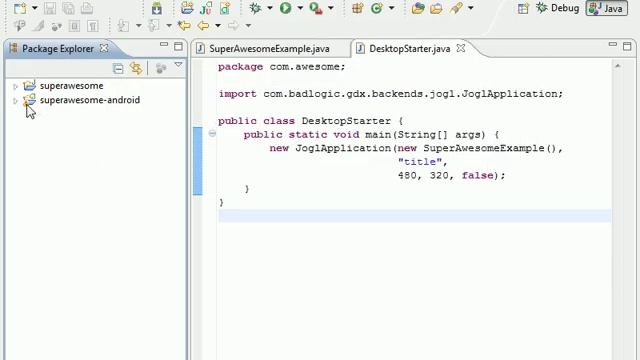
Task: Click the DesktopStarter class name in the code
Action: tap(346, 121)
